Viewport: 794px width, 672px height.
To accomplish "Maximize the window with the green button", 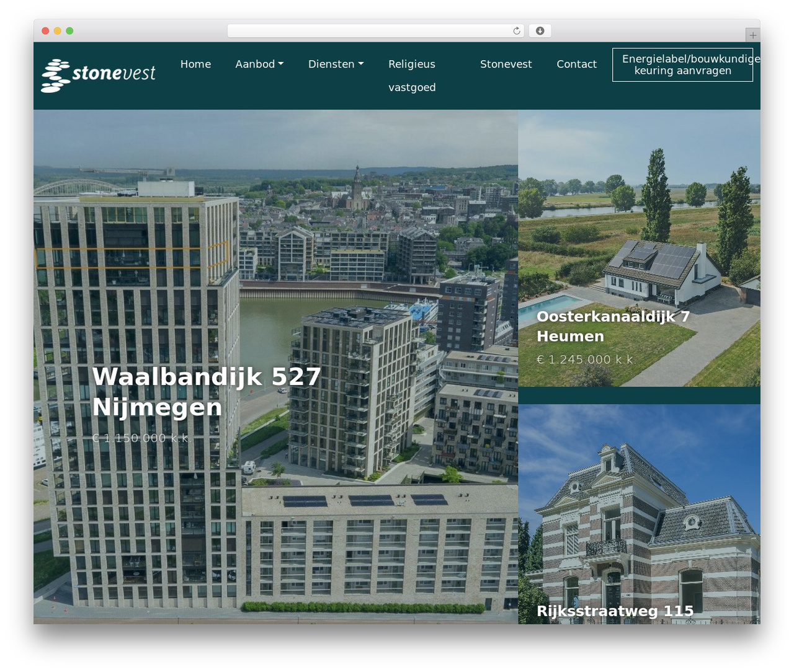I will coord(69,31).
